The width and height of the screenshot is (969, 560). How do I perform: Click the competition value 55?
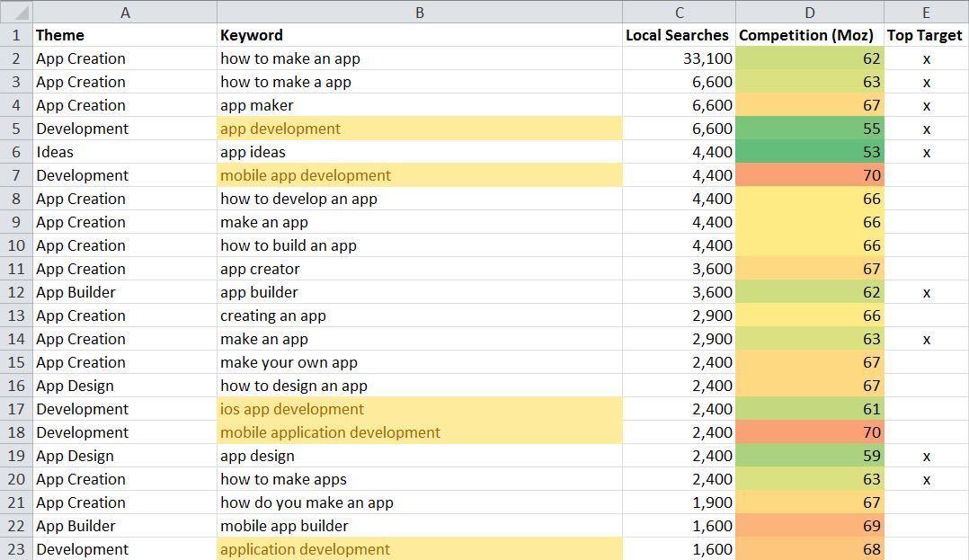point(810,129)
